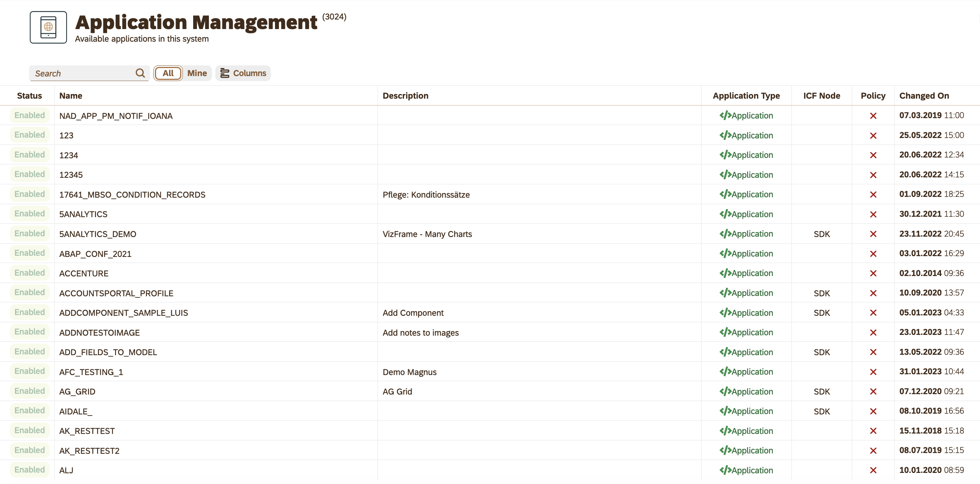Click the Application Management header icon
Viewport: 980px width, 484px height.
pos(48,27)
